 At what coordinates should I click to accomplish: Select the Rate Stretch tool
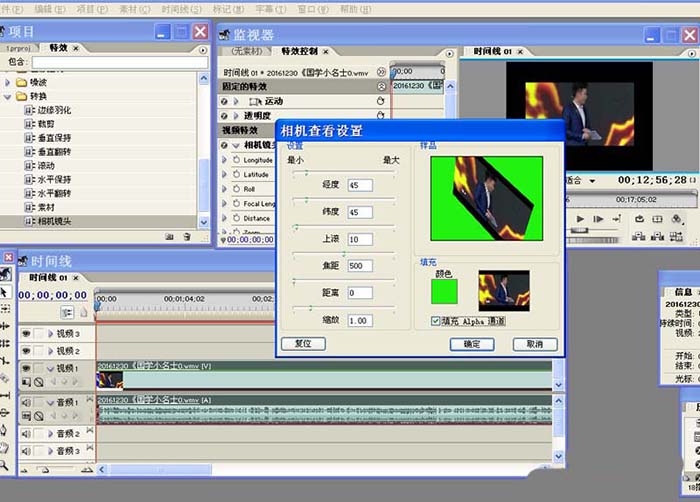point(4,360)
